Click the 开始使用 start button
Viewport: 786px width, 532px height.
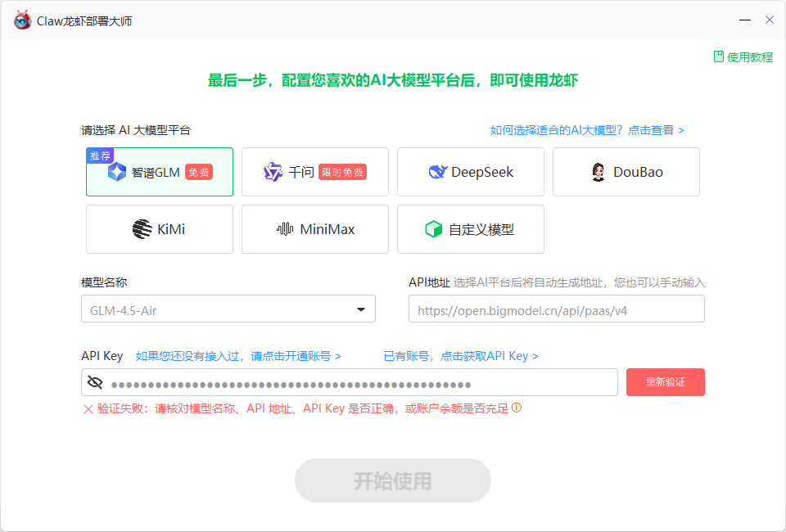[392, 480]
